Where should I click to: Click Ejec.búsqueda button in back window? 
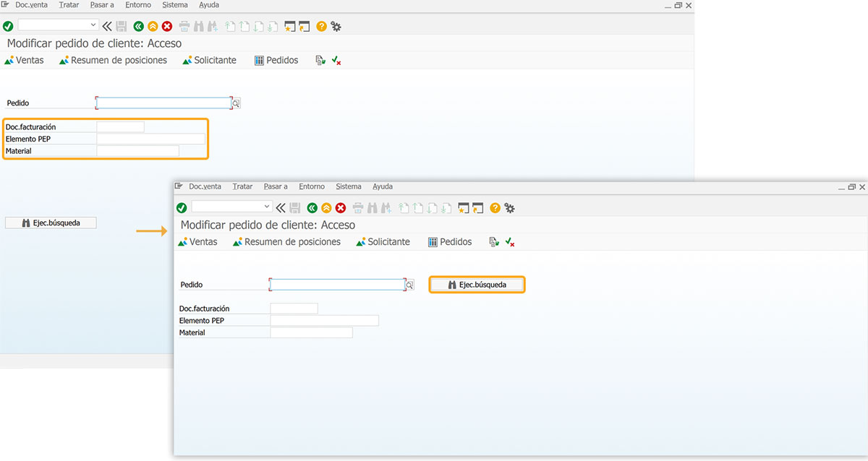tap(51, 223)
